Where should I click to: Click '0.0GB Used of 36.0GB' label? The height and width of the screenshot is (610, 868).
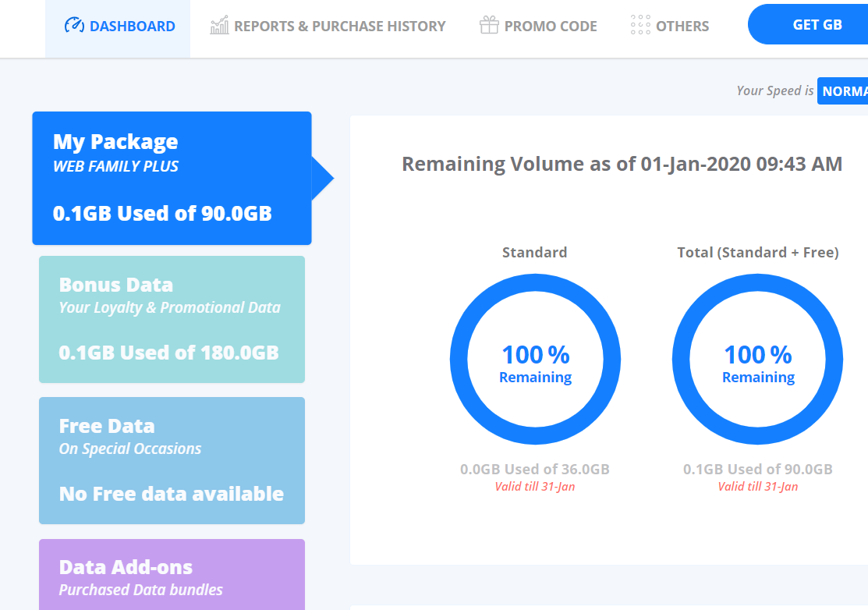point(535,470)
